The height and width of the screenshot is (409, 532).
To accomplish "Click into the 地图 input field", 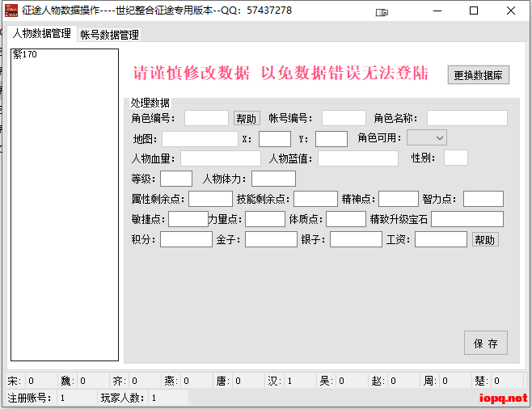I will pyautogui.click(x=200, y=139).
